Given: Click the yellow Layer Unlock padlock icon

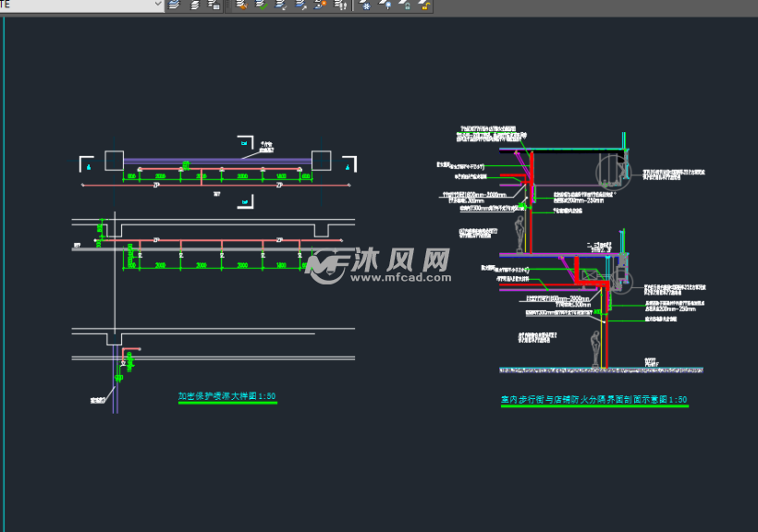Looking at the screenshot, I should click(424, 5).
